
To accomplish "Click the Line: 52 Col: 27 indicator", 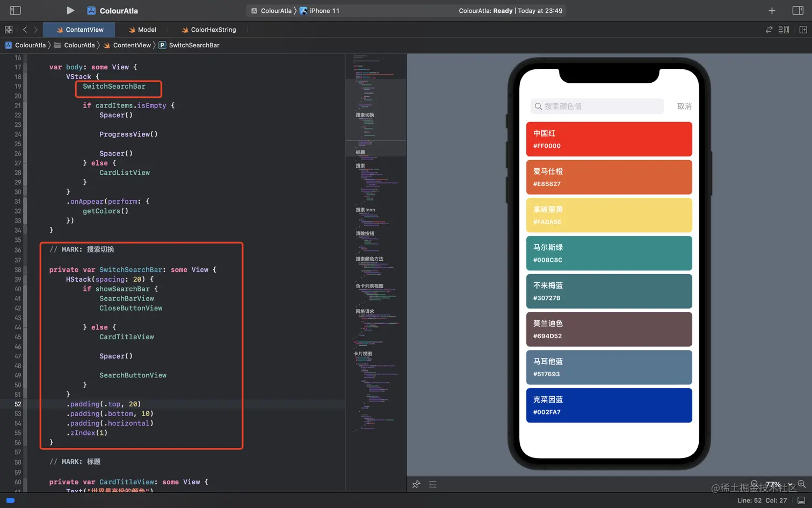I will click(762, 500).
